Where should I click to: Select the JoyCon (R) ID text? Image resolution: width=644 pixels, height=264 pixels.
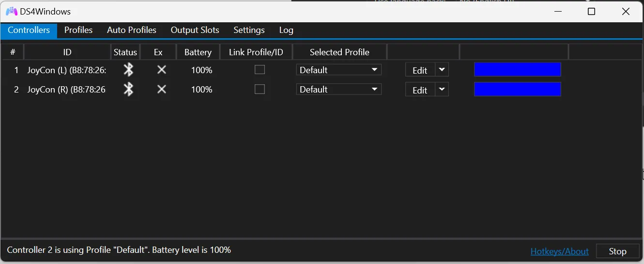[66, 90]
